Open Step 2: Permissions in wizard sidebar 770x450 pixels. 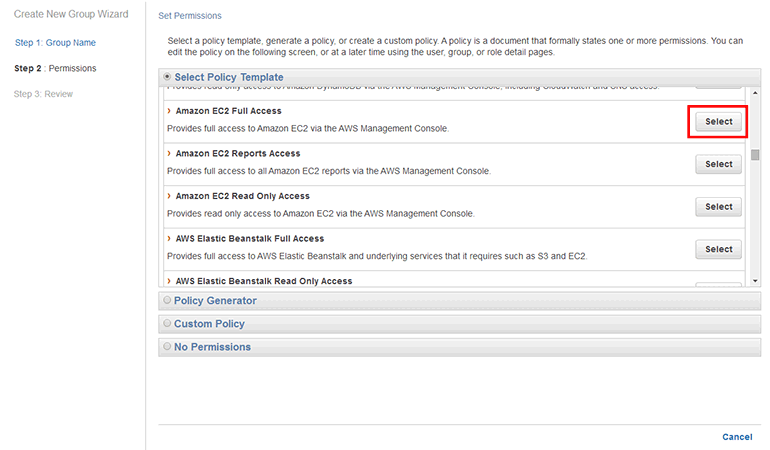56,68
